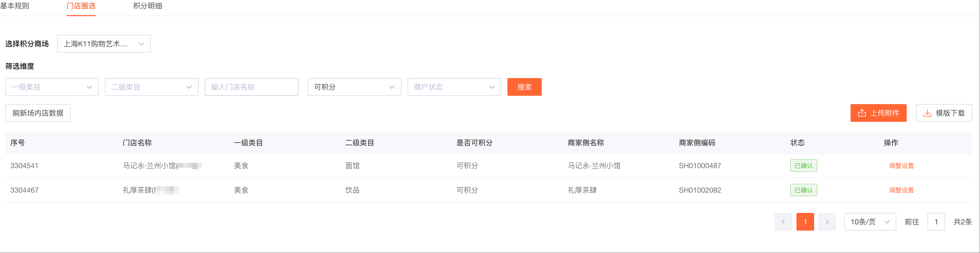The width and height of the screenshot is (980, 253).
Task: Select page 1 in pagination
Action: point(805,222)
